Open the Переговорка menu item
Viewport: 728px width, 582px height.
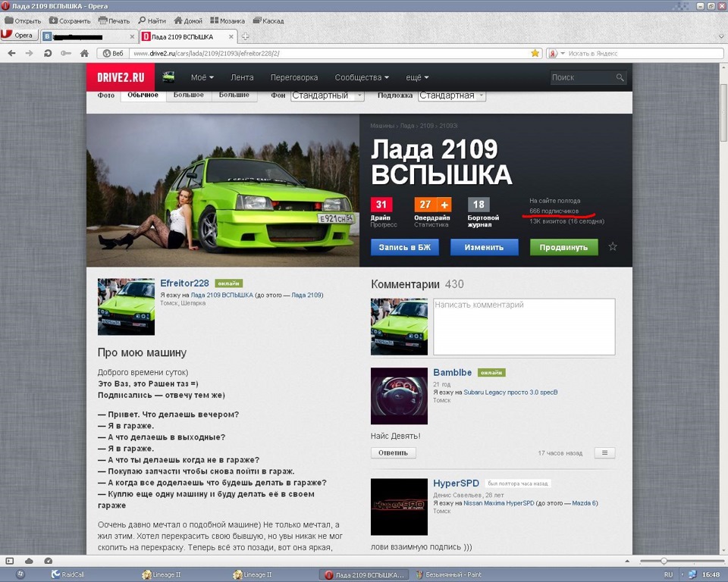[294, 77]
